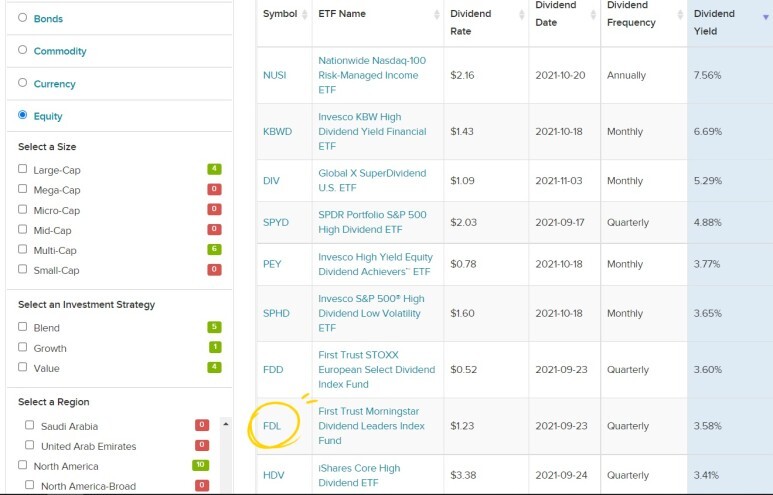
Task: Click the Multi-Cap count badge 6
Action: point(214,249)
